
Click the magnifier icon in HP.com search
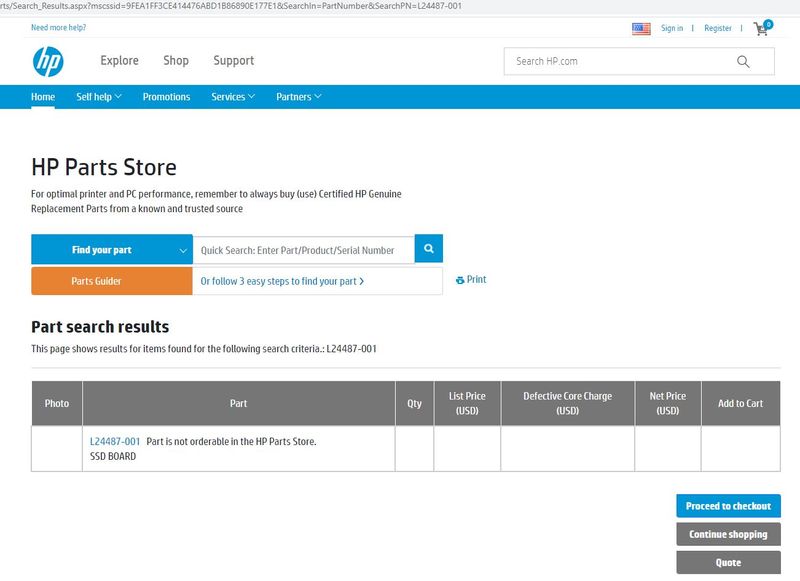[743, 62]
